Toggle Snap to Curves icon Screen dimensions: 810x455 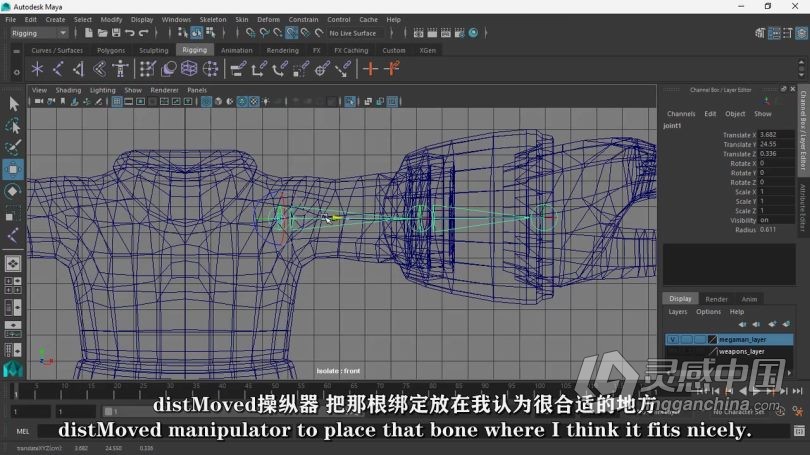[x=264, y=33]
